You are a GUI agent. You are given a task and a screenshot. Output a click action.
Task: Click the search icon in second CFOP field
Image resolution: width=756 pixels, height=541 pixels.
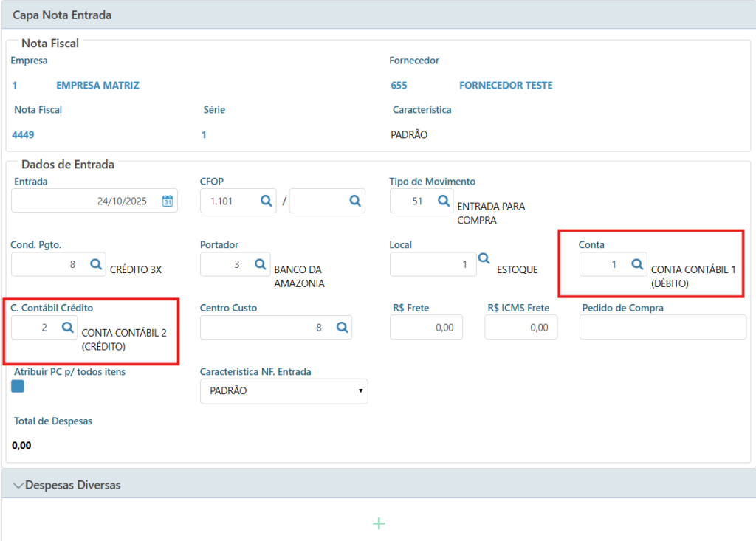click(354, 201)
